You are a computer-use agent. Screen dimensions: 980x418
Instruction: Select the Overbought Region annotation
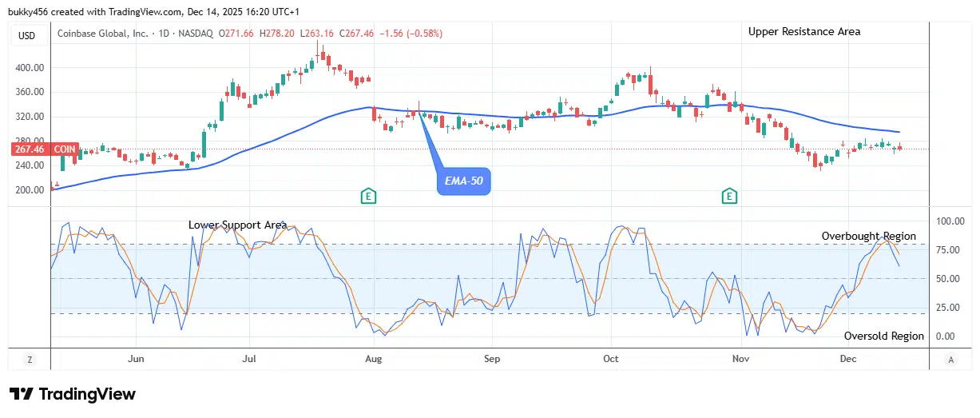[869, 237]
